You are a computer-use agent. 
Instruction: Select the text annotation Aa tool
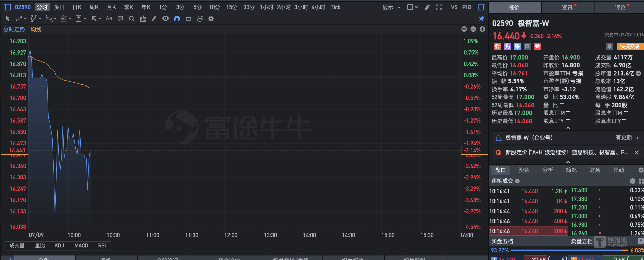(109, 18)
